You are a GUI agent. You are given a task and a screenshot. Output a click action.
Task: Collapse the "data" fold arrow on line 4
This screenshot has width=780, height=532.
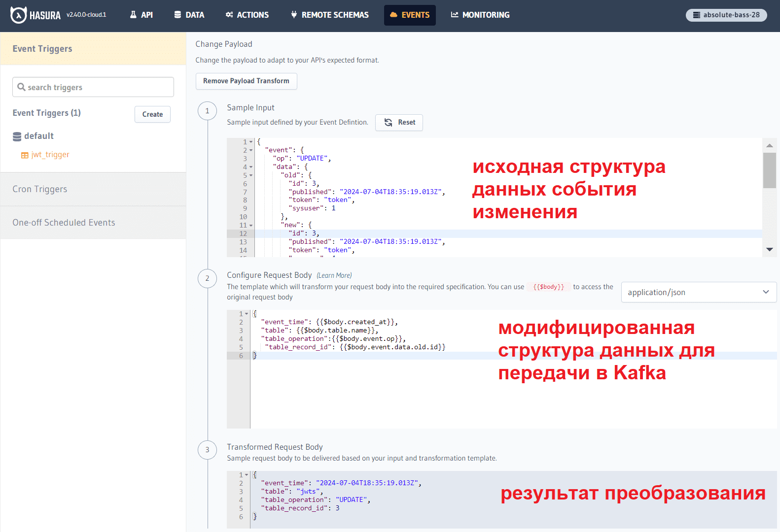(x=251, y=167)
